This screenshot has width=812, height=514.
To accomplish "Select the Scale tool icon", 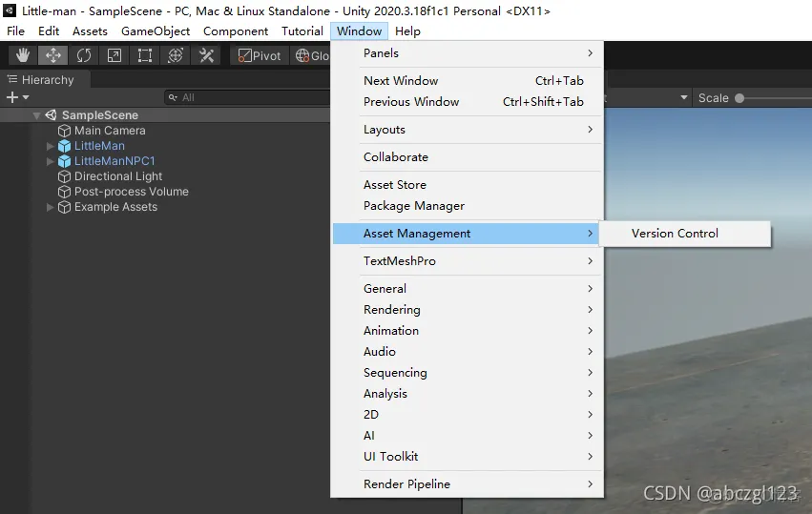I will pyautogui.click(x=115, y=55).
